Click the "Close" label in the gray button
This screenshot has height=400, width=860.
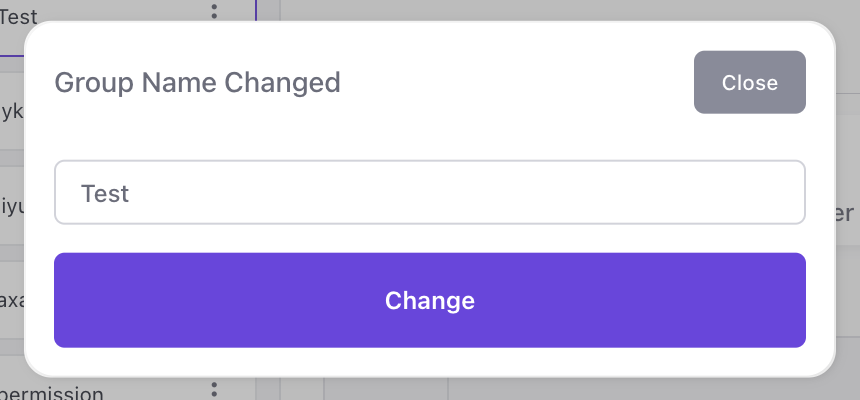click(x=749, y=82)
